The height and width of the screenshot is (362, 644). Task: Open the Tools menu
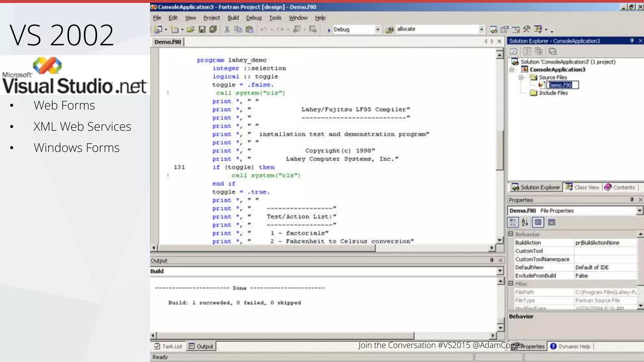point(275,18)
